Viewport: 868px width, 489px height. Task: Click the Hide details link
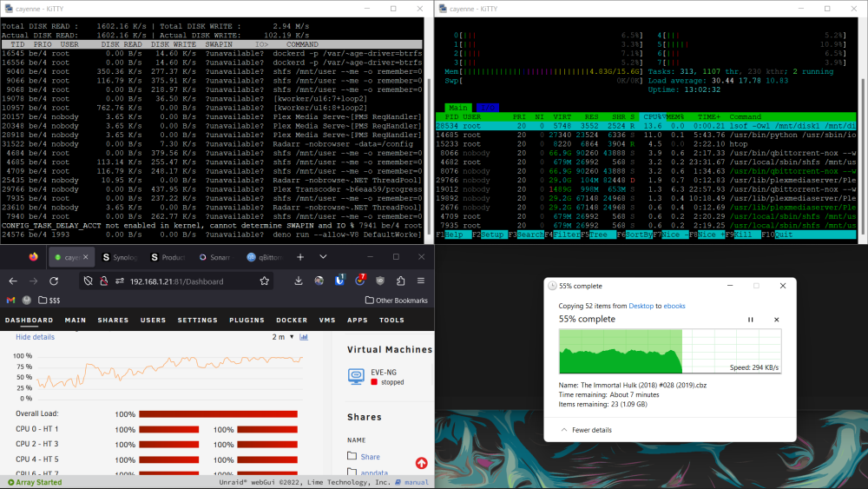(x=35, y=337)
